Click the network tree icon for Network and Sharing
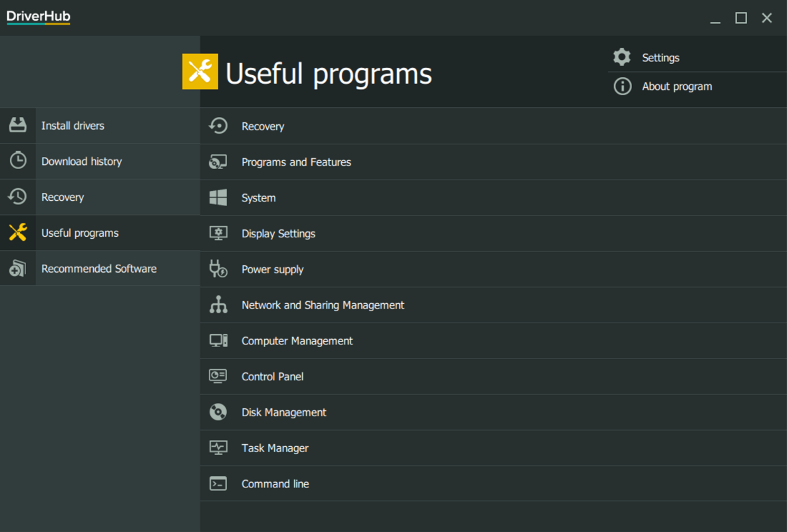Image resolution: width=787 pixels, height=532 pixels. pyautogui.click(x=218, y=305)
